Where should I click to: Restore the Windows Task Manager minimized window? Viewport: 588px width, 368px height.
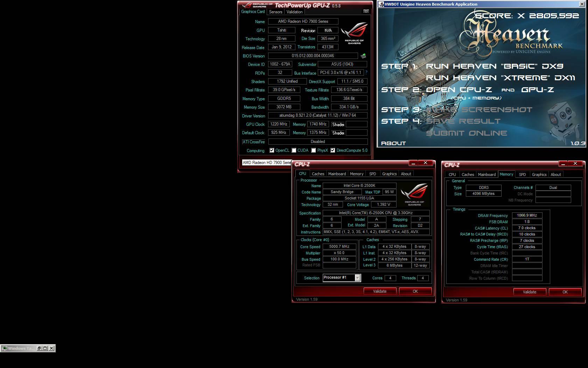click(x=39, y=348)
